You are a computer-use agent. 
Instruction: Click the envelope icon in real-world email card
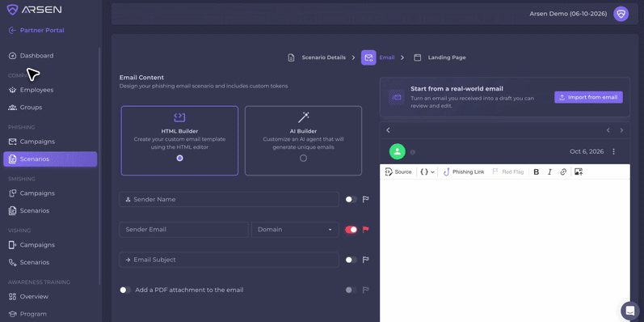pyautogui.click(x=397, y=97)
